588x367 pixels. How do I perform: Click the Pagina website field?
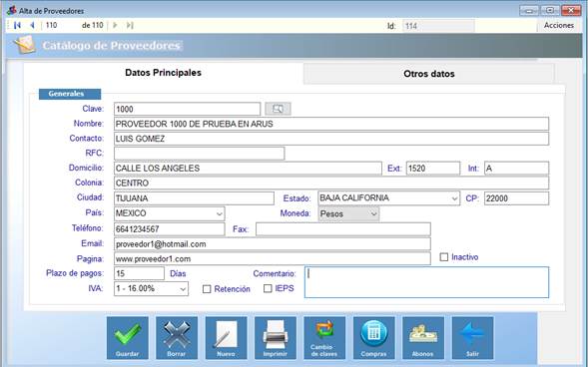[273, 258]
